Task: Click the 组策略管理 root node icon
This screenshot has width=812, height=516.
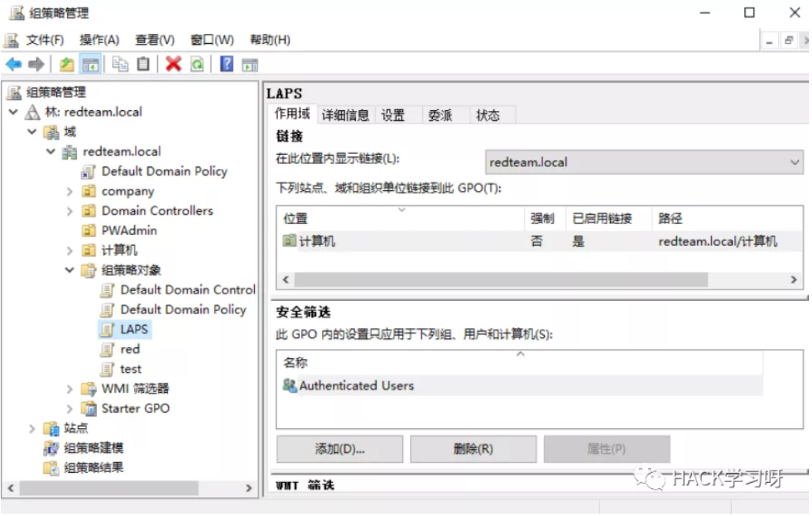Action: [x=15, y=92]
